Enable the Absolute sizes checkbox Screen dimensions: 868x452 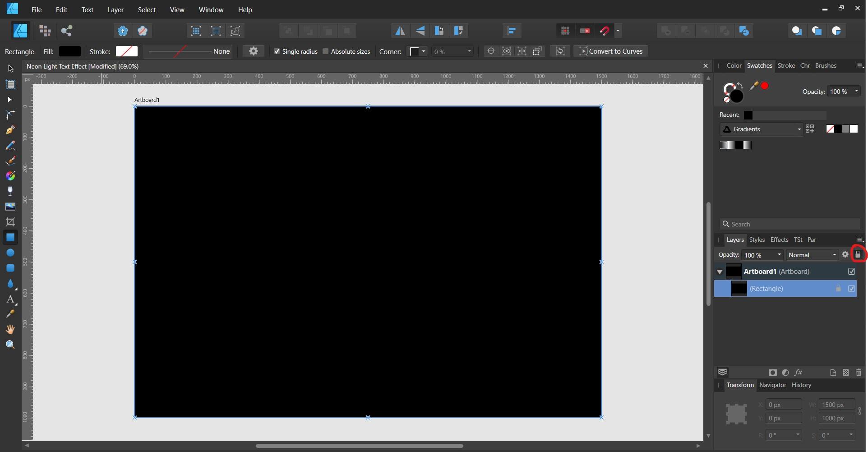pyautogui.click(x=325, y=51)
